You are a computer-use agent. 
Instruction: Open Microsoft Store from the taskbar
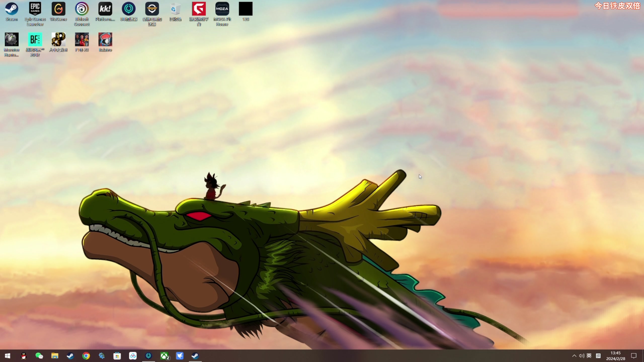117,356
